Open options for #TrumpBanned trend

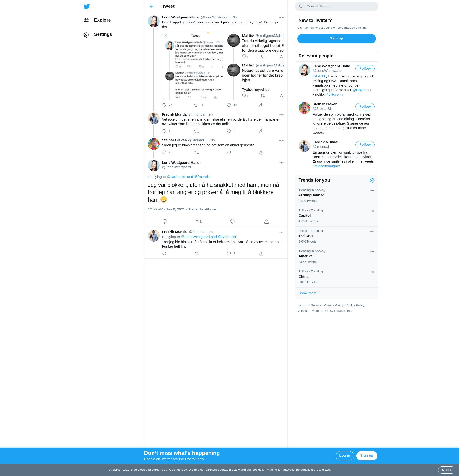[x=372, y=191]
